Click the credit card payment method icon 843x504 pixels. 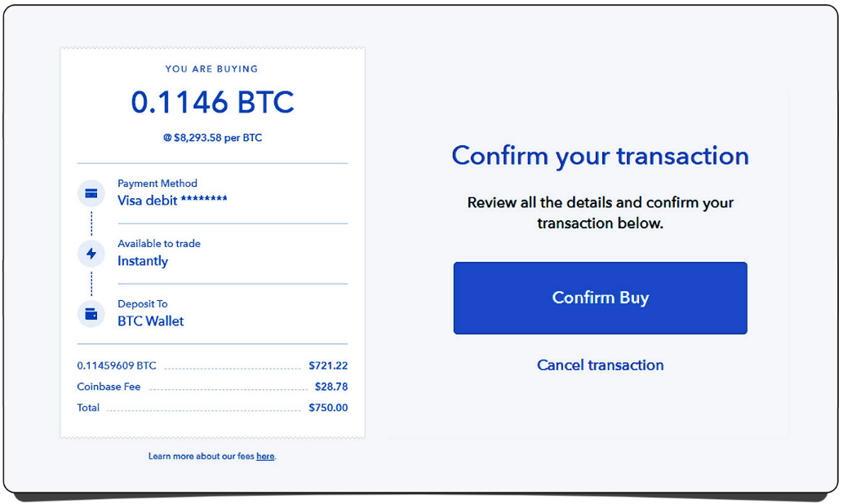(91, 193)
